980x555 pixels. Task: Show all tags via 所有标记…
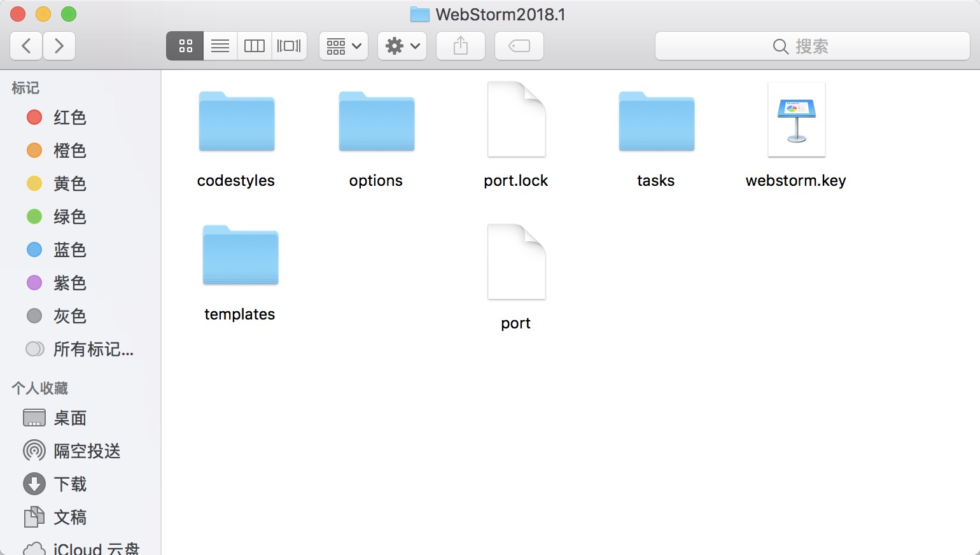pos(80,349)
